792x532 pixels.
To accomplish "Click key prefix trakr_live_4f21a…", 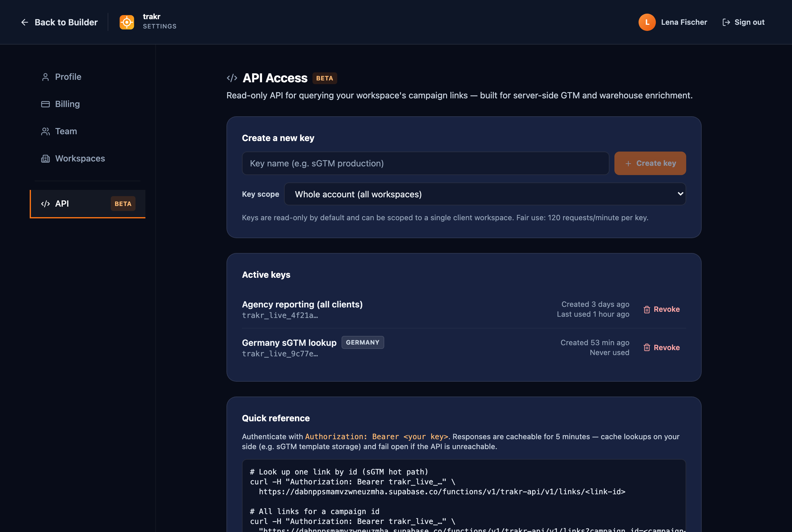I will [280, 315].
